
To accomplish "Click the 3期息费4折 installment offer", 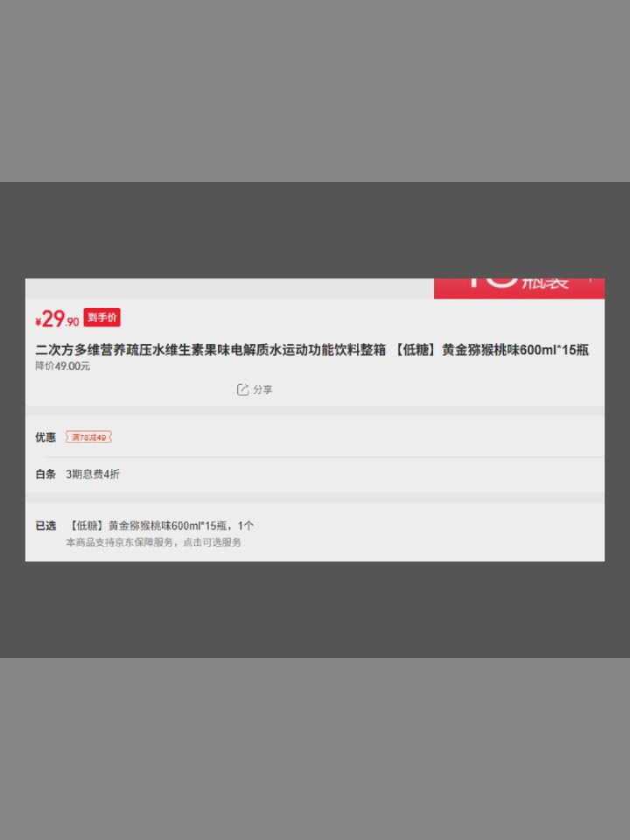I will pos(93,474).
